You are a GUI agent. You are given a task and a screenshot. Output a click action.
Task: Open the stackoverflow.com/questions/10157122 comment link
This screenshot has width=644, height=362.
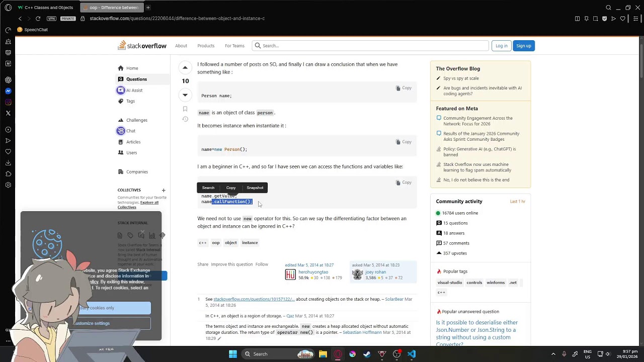254,299
